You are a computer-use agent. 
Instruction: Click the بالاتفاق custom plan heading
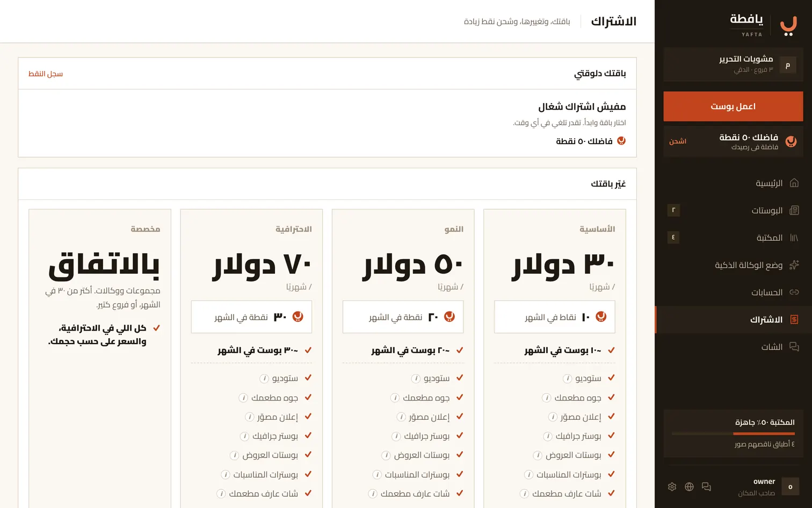[x=104, y=265]
